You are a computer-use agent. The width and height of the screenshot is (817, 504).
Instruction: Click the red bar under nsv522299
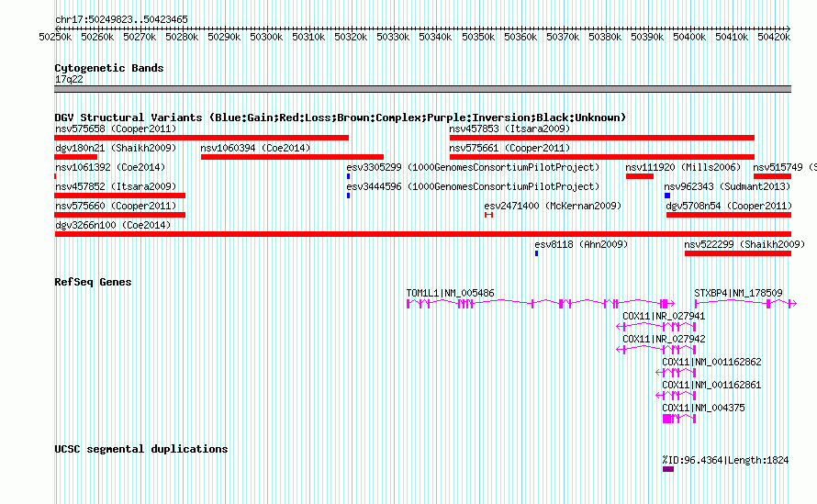click(x=738, y=253)
